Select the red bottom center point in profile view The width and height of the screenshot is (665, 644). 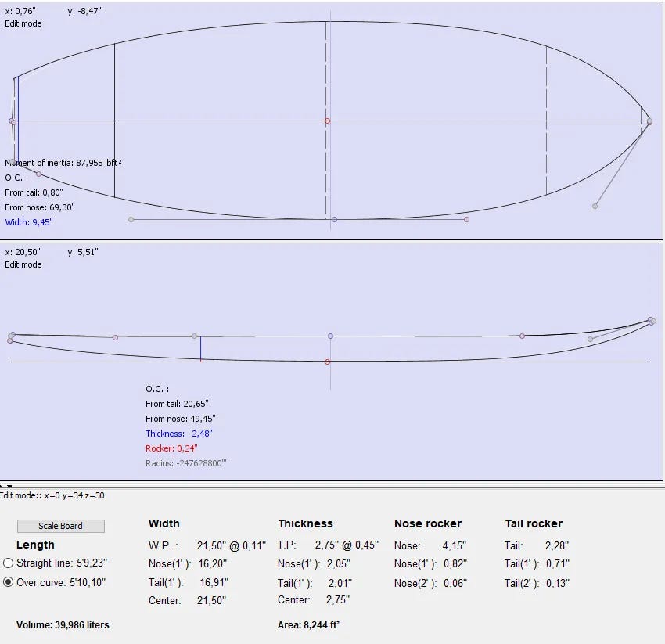327,362
